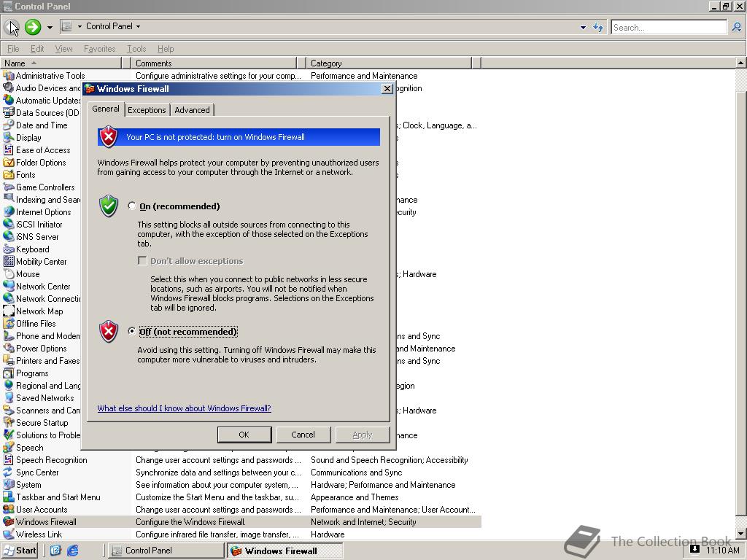Click the Search input field

[x=669, y=27]
